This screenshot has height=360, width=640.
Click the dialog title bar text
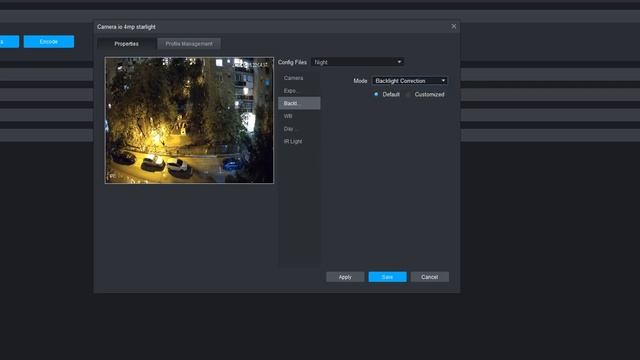[x=126, y=27]
